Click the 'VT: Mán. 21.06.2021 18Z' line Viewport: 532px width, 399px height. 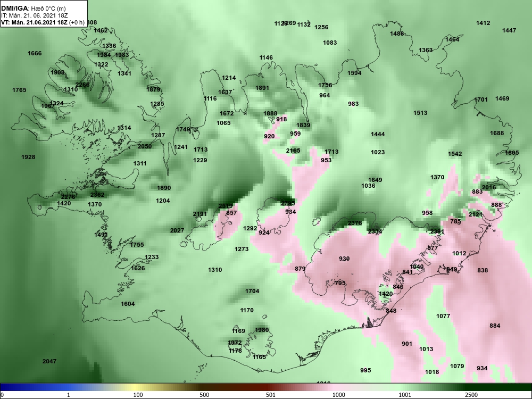pyautogui.click(x=34, y=23)
